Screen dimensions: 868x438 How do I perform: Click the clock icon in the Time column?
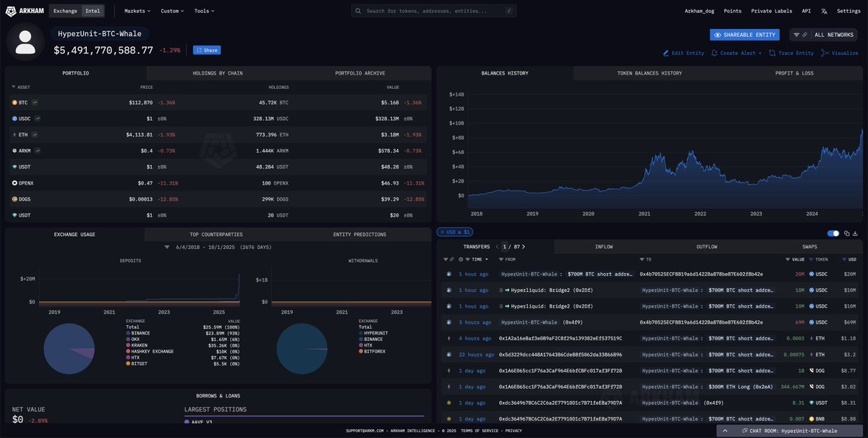click(462, 259)
